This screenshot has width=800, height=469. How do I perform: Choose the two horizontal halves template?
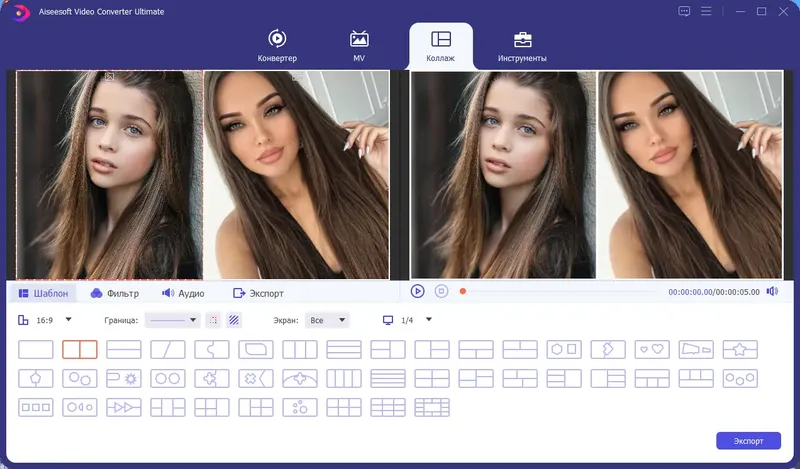pyautogui.click(x=123, y=350)
